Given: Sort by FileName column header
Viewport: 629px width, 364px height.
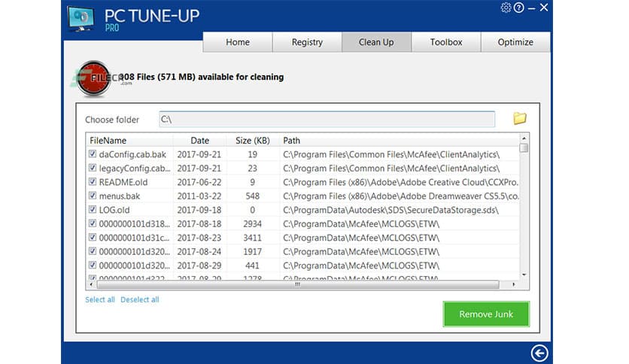Looking at the screenshot, I should click(x=129, y=141).
